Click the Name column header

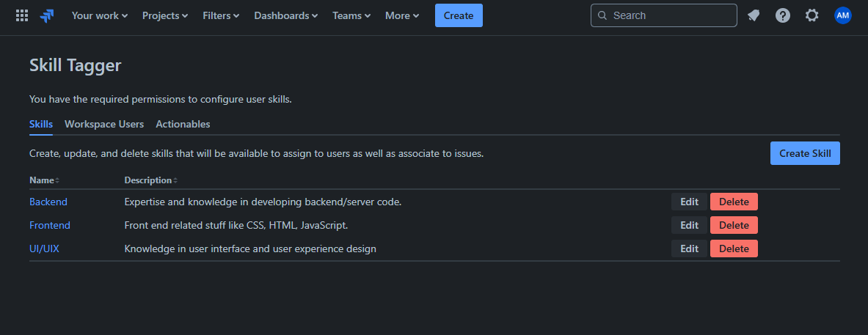[42, 180]
